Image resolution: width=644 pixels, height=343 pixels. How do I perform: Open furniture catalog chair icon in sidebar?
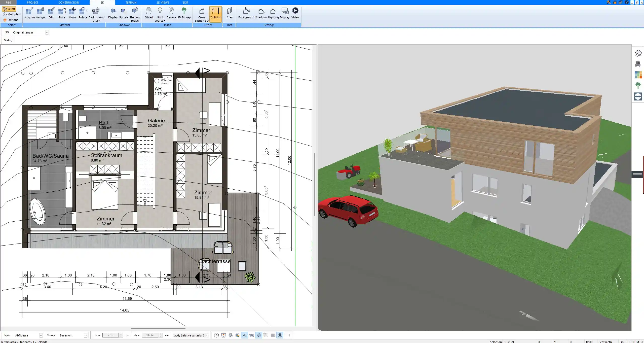[x=638, y=64]
